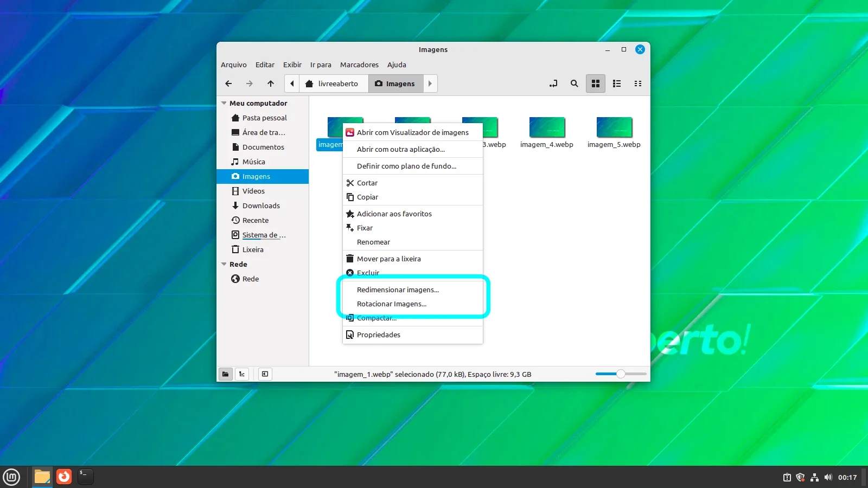Open Rede network location in sidebar
Viewport: 868px width, 488px height.
(263, 279)
